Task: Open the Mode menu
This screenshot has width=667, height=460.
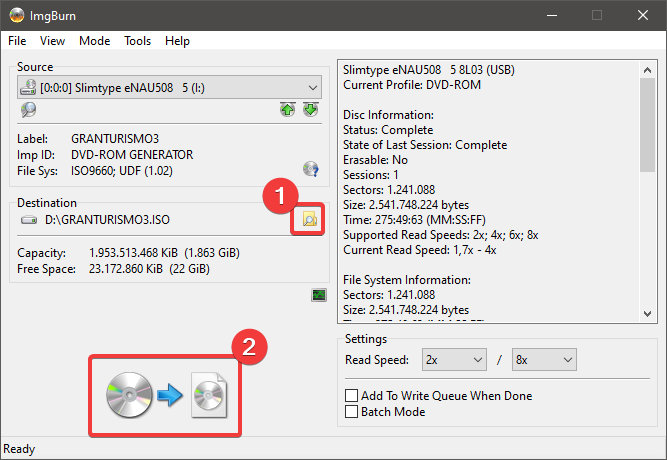Action: click(94, 41)
